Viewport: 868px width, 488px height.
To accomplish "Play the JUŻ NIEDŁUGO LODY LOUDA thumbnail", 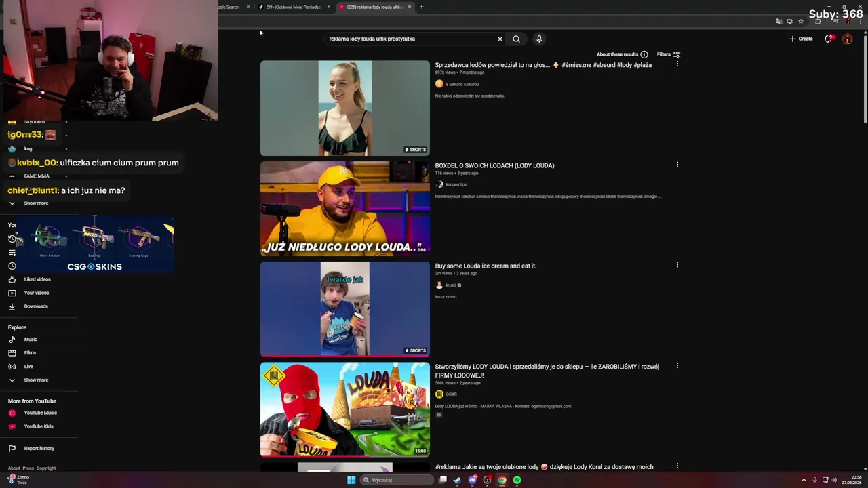I will 344,209.
